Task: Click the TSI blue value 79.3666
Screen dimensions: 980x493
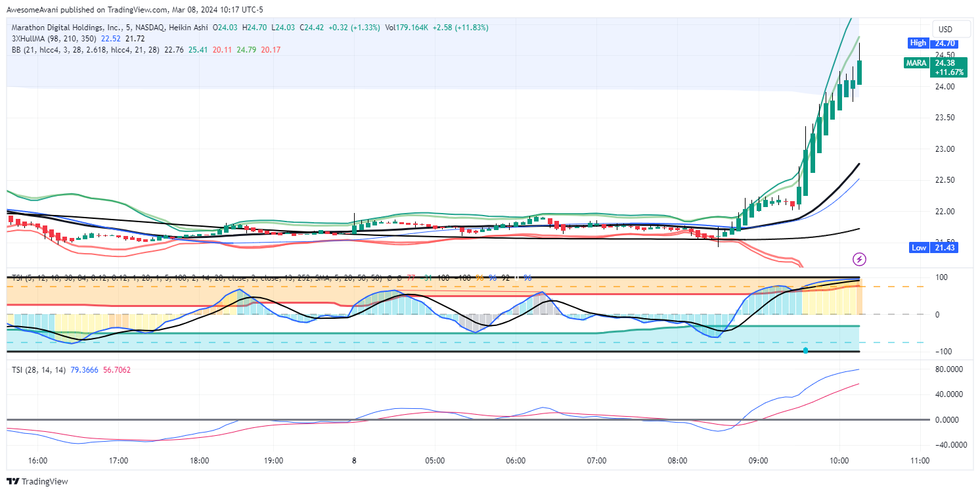Action: pos(84,370)
